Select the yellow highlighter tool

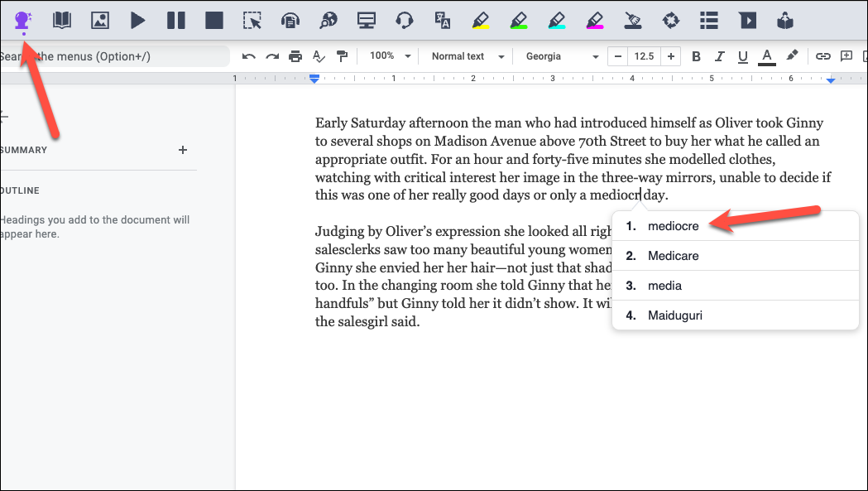[x=480, y=20]
